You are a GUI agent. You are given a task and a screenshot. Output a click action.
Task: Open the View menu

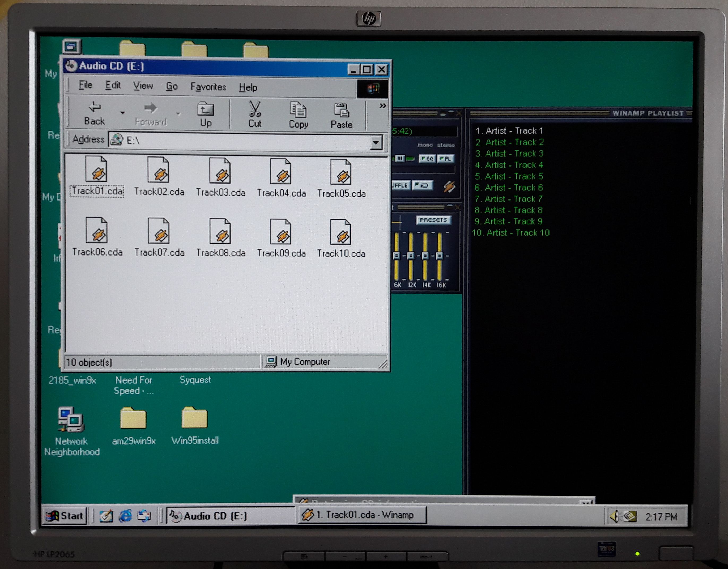(x=143, y=86)
